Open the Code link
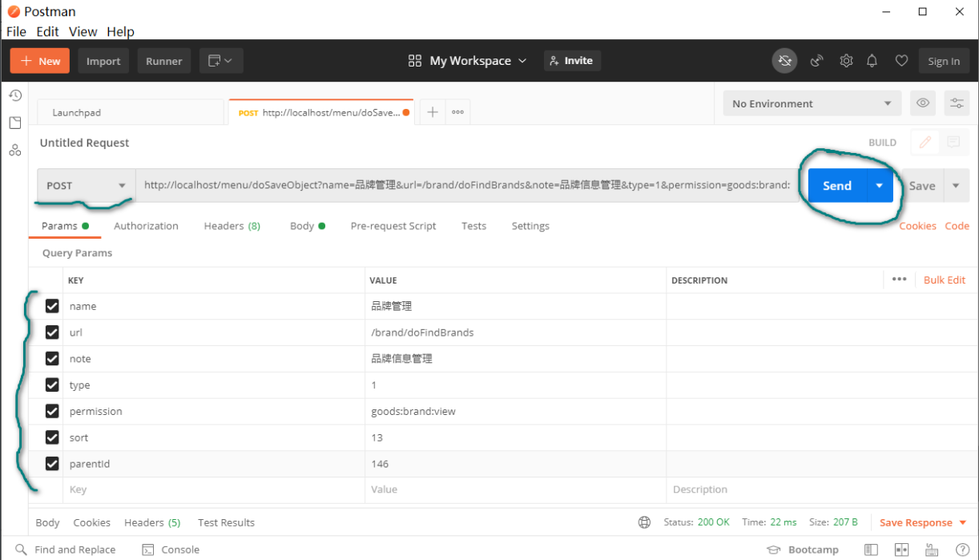The width and height of the screenshot is (979, 560). [x=957, y=226]
